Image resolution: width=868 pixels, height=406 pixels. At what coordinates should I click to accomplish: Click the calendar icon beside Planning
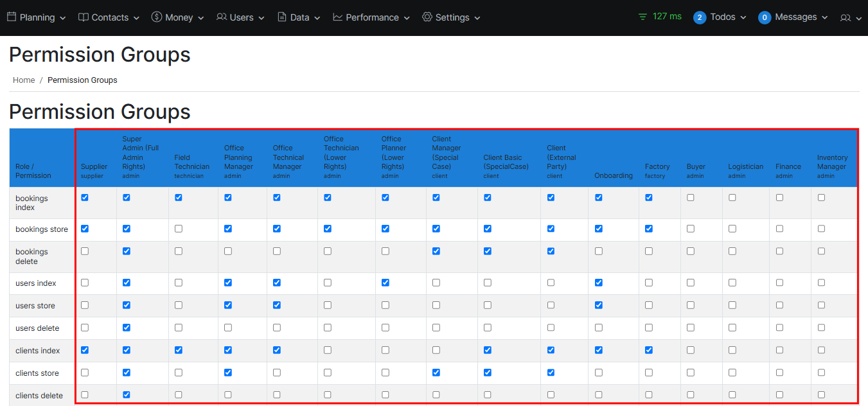[12, 17]
